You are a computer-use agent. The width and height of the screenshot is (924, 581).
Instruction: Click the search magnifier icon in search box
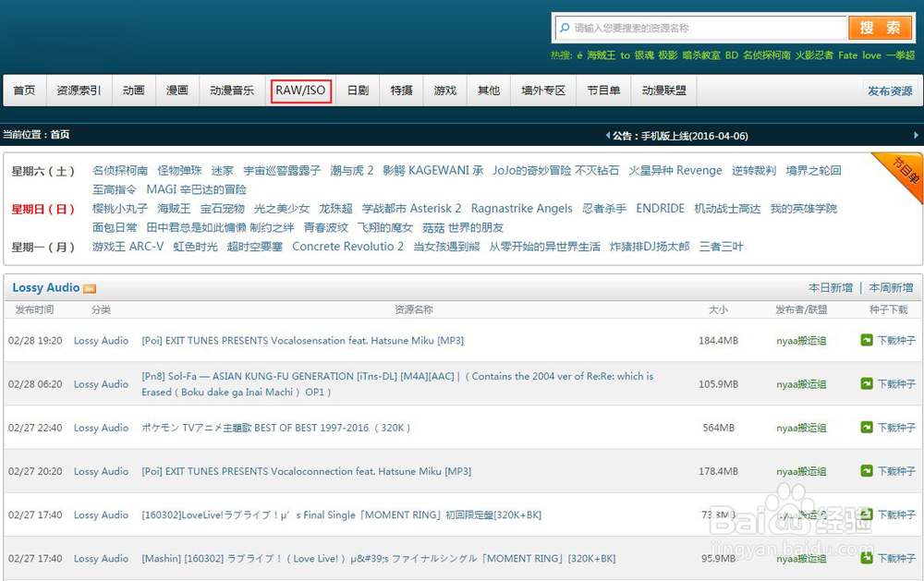coord(565,28)
